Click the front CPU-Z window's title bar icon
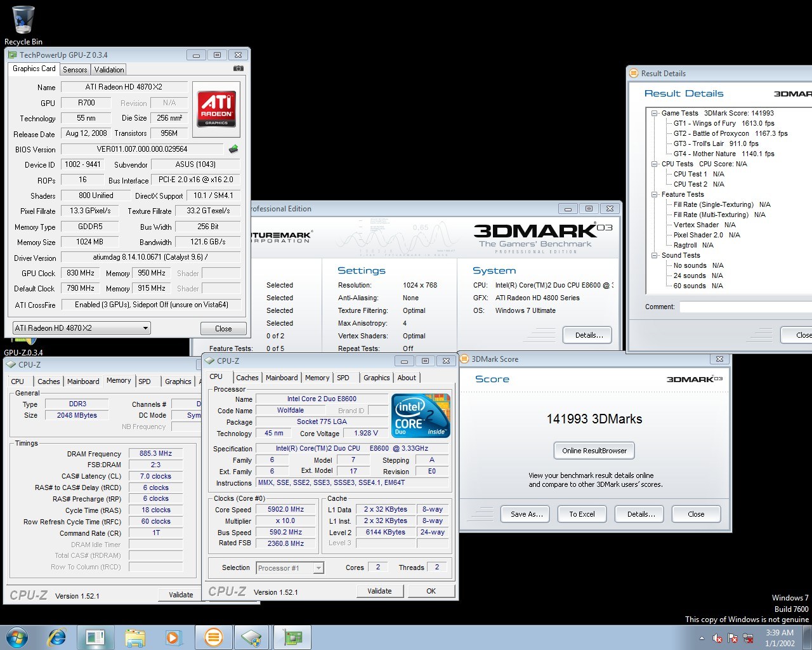This screenshot has height=650, width=812. 210,361
